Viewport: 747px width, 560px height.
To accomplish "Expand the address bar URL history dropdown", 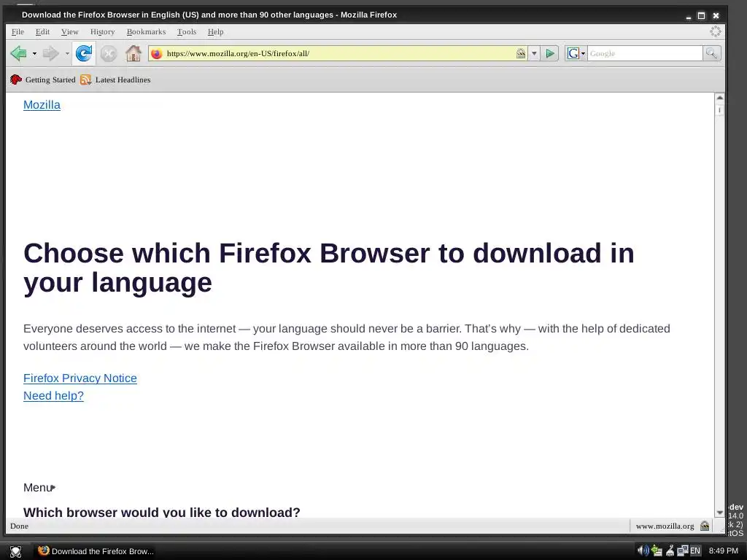I will tap(534, 54).
